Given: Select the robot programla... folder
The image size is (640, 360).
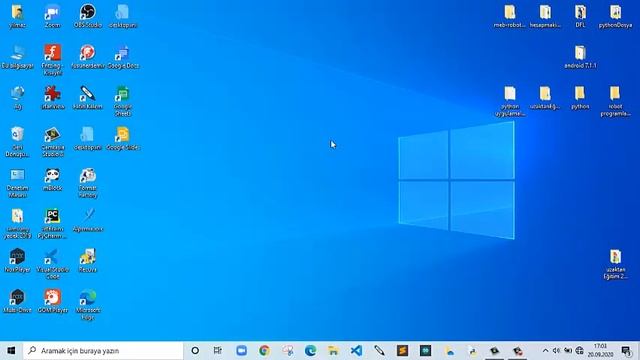Looking at the screenshot, I should tap(615, 101).
